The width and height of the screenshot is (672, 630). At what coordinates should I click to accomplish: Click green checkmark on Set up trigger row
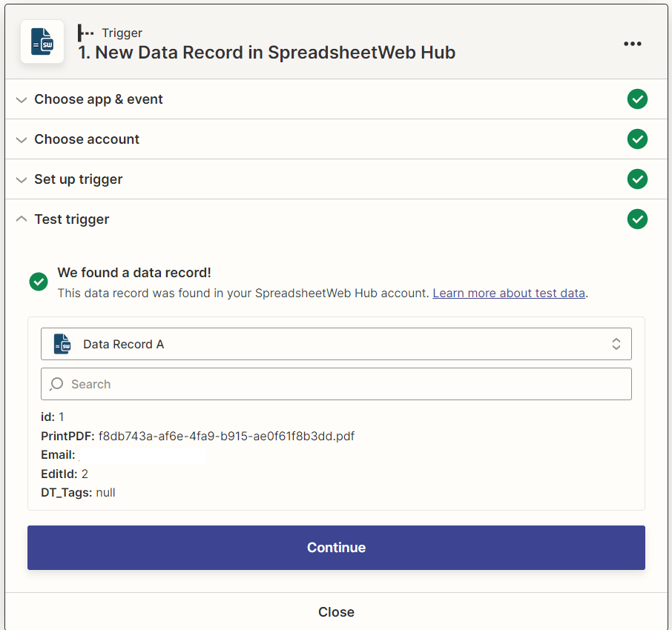[636, 179]
